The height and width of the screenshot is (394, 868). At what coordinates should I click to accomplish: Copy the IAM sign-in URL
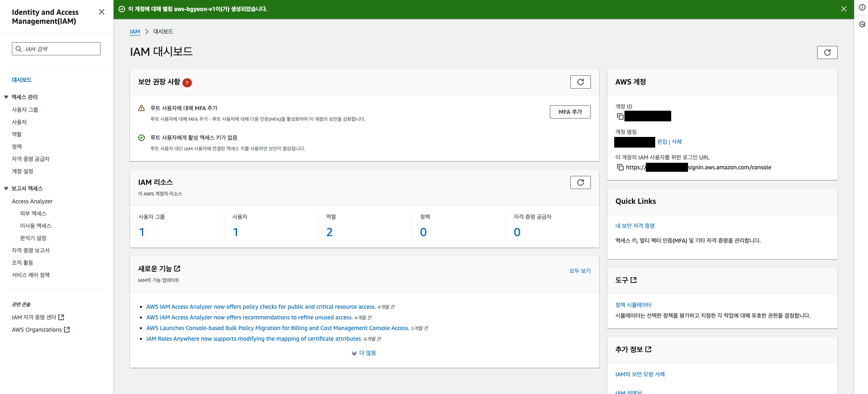pyautogui.click(x=620, y=167)
